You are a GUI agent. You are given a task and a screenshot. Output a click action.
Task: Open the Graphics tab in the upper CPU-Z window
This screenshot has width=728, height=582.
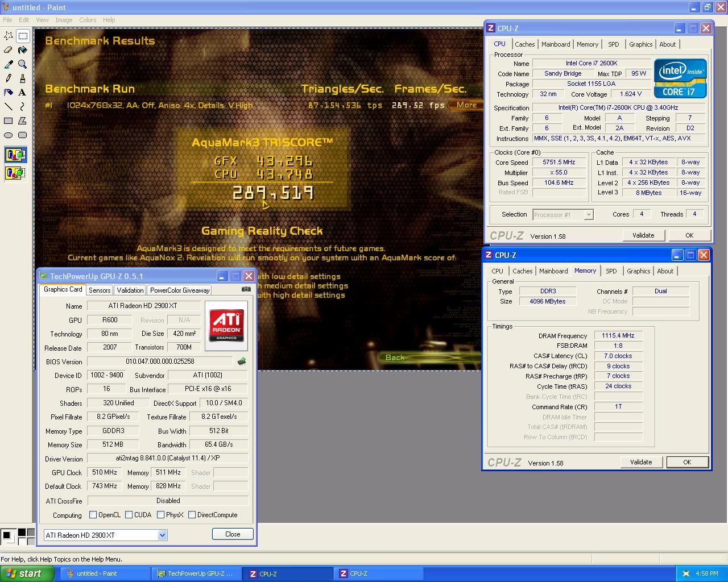640,44
